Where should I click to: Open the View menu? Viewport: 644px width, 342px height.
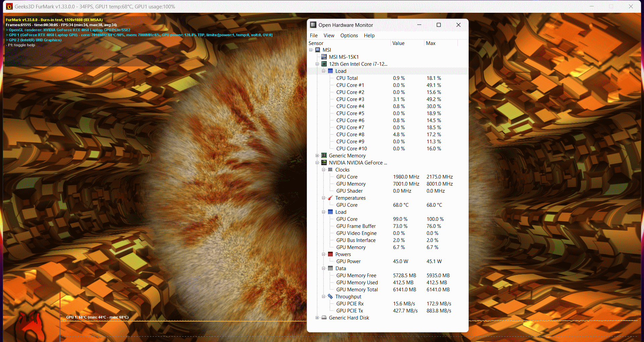329,36
